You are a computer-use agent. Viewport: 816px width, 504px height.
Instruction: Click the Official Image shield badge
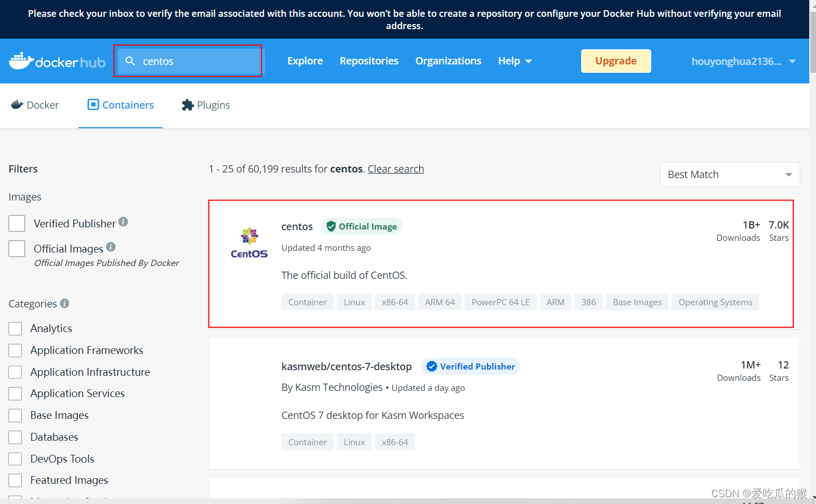[362, 226]
